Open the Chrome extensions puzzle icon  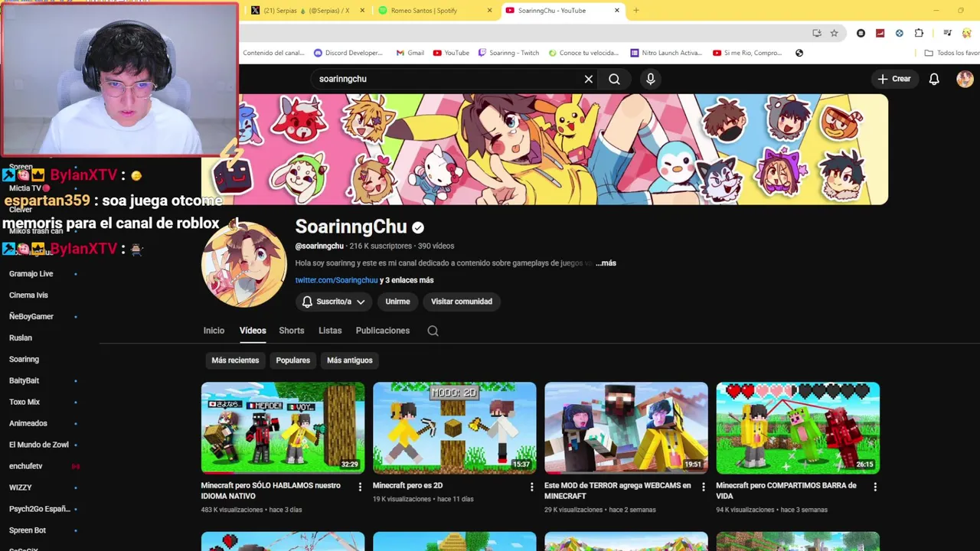(x=919, y=33)
